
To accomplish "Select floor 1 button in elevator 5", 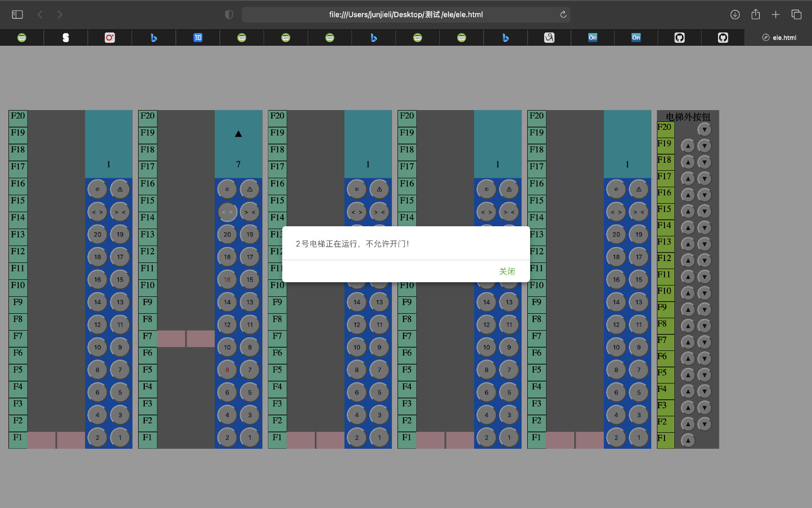I will click(639, 437).
